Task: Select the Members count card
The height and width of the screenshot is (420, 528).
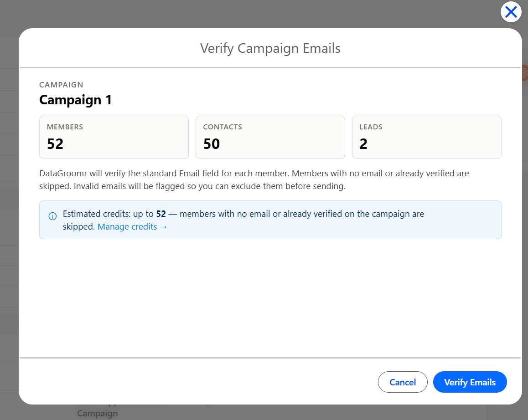Action: coord(114,137)
